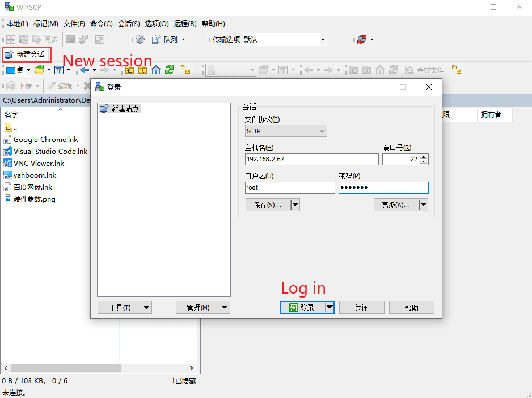The image size is (532, 398).
Task: Click the local parent directory folder icon
Action: [129, 70]
